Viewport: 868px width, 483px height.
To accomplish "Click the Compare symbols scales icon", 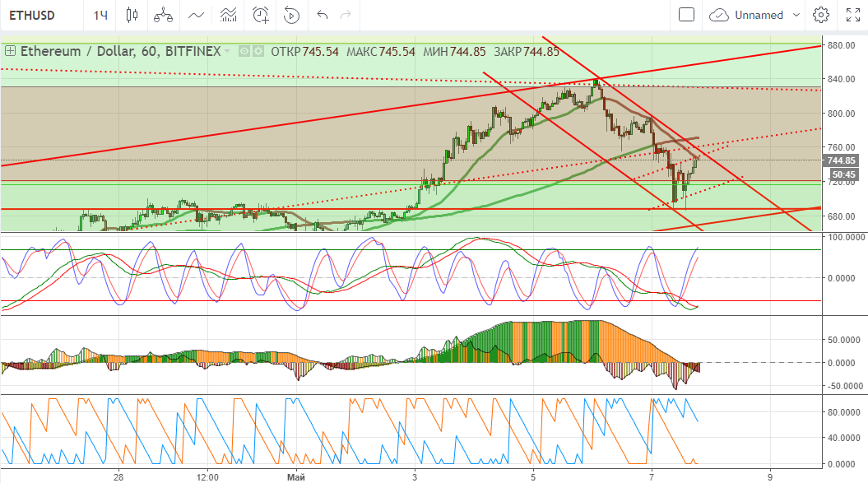I will coord(164,15).
